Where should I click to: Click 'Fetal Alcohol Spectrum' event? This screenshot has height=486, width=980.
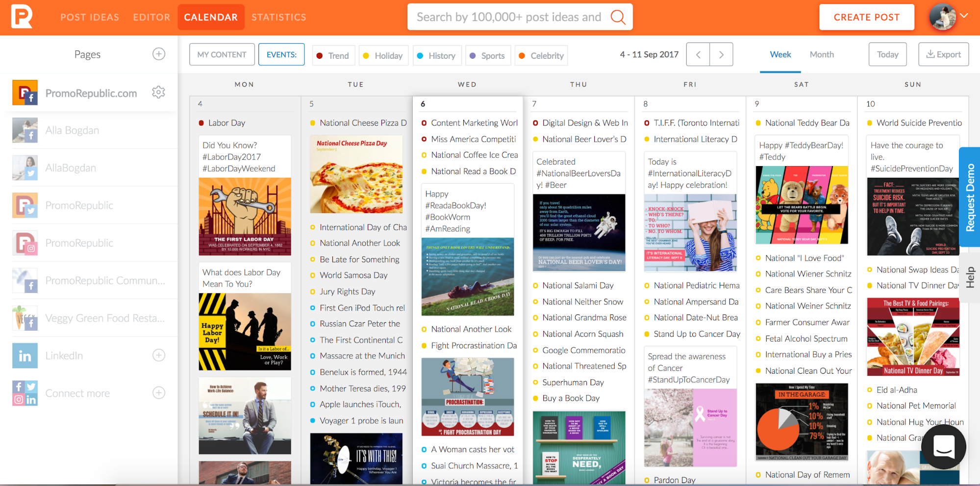806,339
